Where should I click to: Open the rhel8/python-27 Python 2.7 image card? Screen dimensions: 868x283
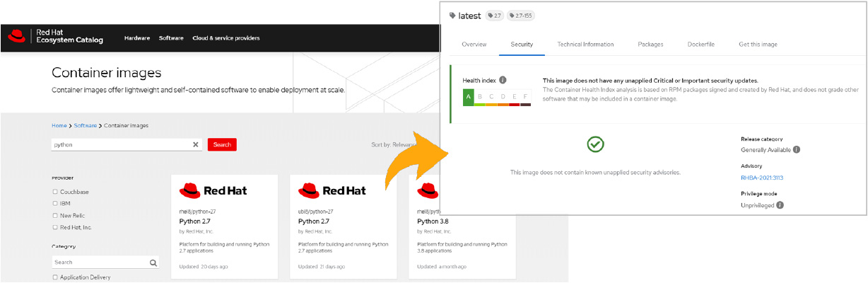(224, 226)
